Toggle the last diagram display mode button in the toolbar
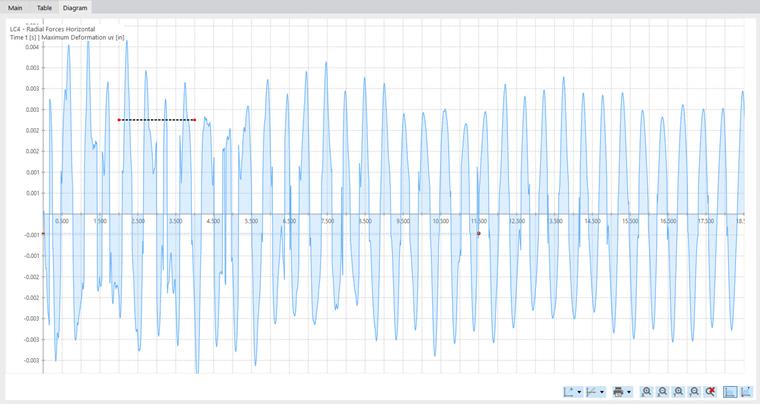 (x=746, y=391)
